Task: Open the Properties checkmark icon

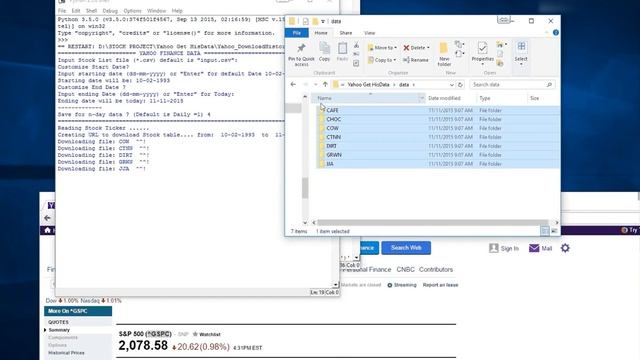Action: coord(482,48)
